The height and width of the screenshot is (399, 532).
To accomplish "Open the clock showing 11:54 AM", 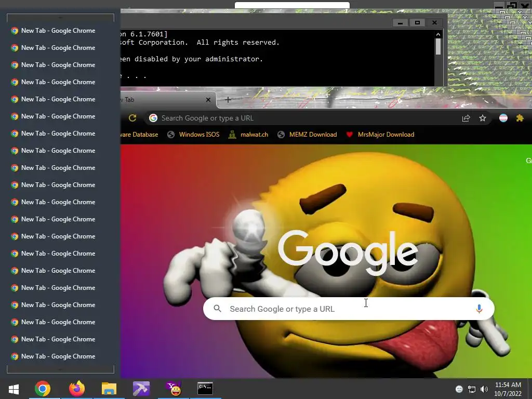I will pos(508,389).
